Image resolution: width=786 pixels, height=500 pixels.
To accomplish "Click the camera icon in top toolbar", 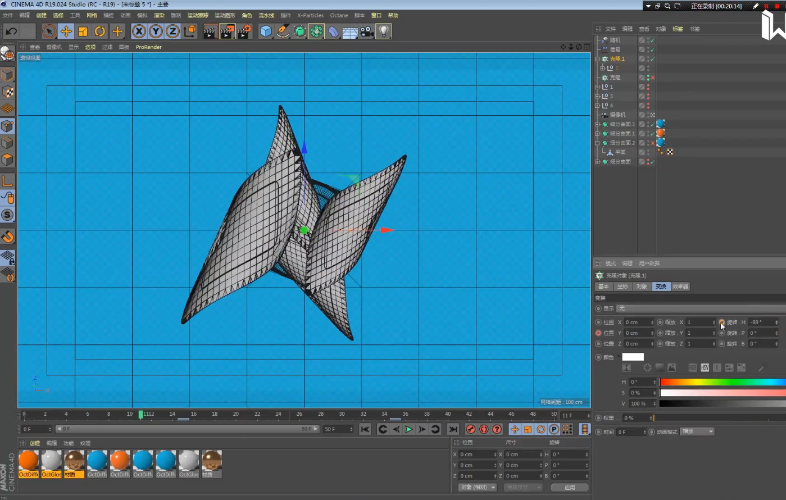I will [x=366, y=31].
